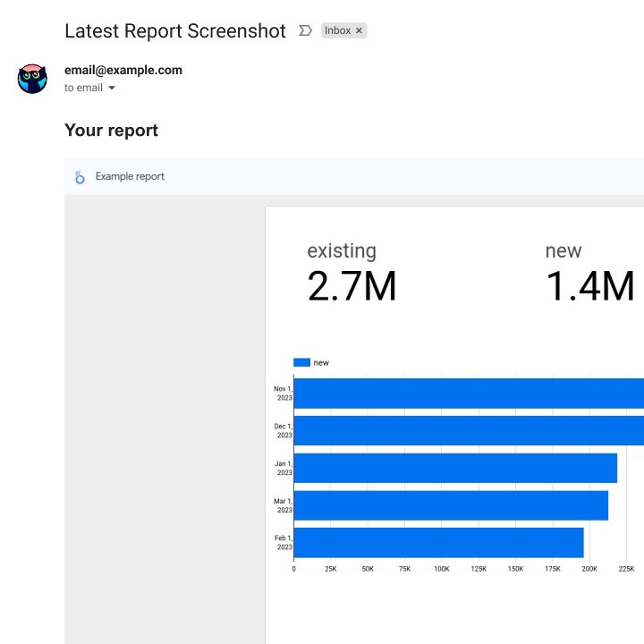Viewport: 644px width, 644px height.
Task: Click the sender's owl avatar
Action: [x=32, y=79]
